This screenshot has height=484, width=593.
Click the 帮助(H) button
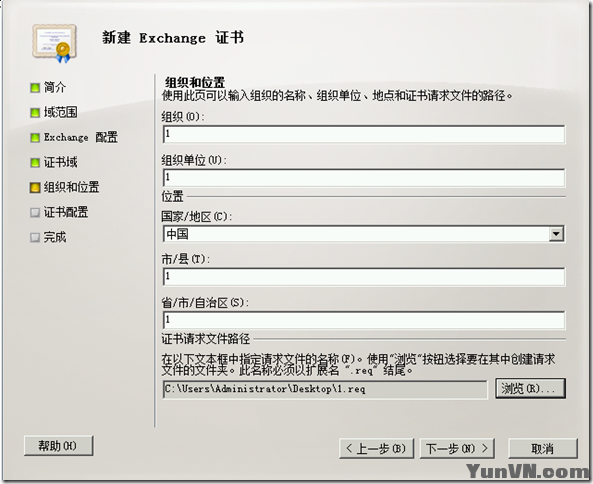[58, 446]
